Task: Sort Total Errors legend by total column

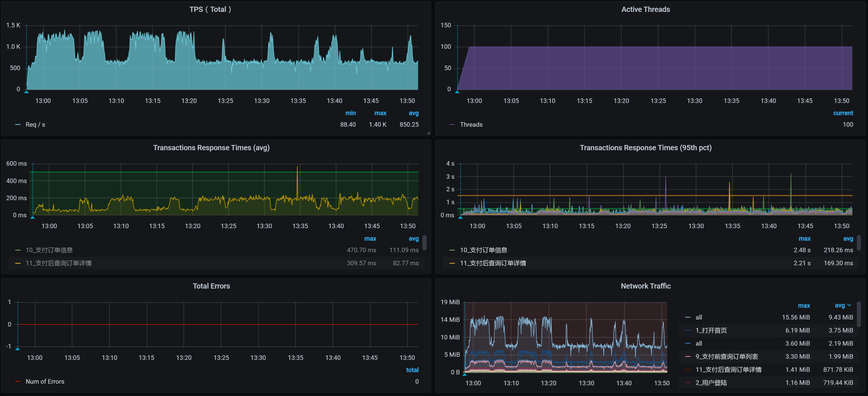Action: [412, 370]
